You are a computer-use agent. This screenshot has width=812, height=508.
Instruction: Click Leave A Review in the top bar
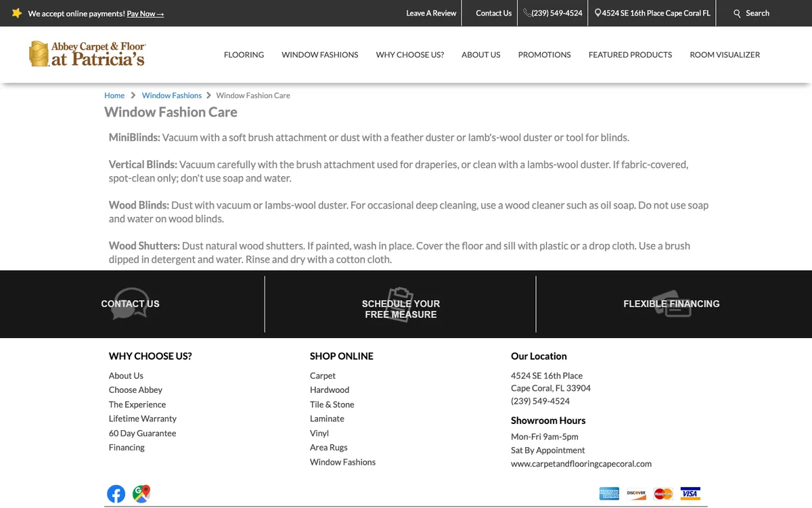point(431,13)
